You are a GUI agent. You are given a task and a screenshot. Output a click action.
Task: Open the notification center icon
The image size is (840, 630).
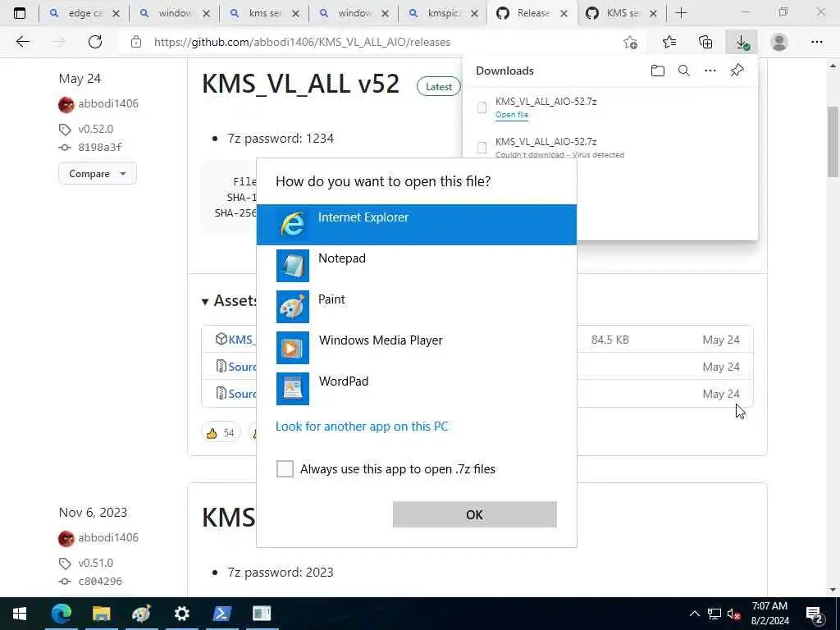tap(815, 614)
